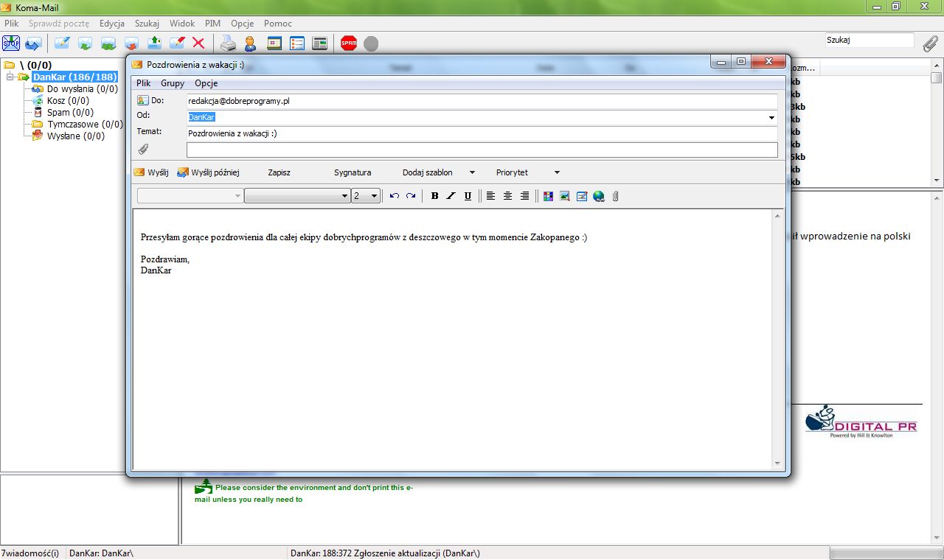Open the font size dropdown showing 2

pyautogui.click(x=375, y=196)
